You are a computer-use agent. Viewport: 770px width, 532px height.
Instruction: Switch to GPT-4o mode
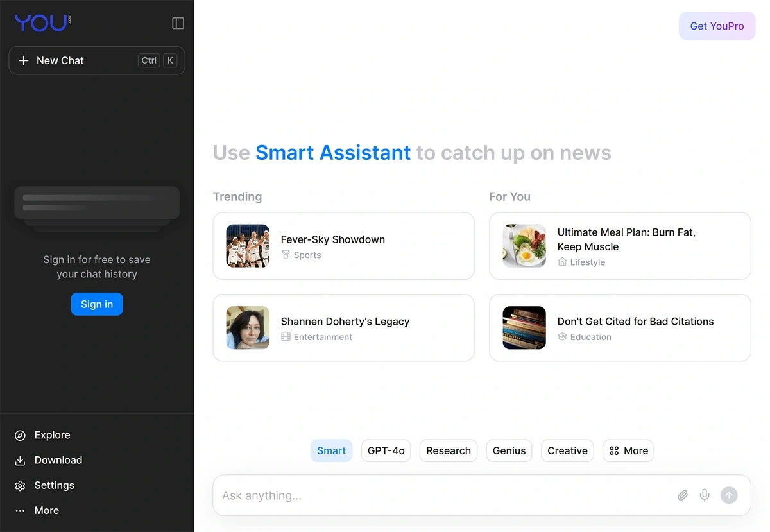[x=386, y=450]
